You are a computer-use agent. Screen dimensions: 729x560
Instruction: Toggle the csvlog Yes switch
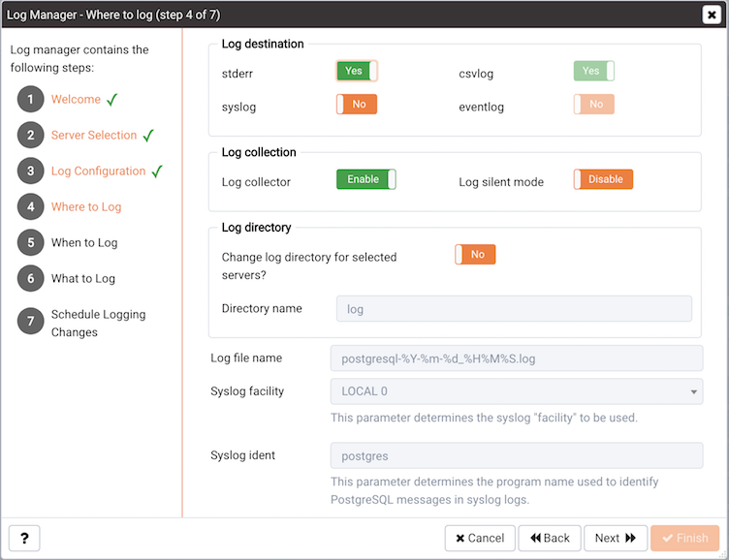(593, 71)
